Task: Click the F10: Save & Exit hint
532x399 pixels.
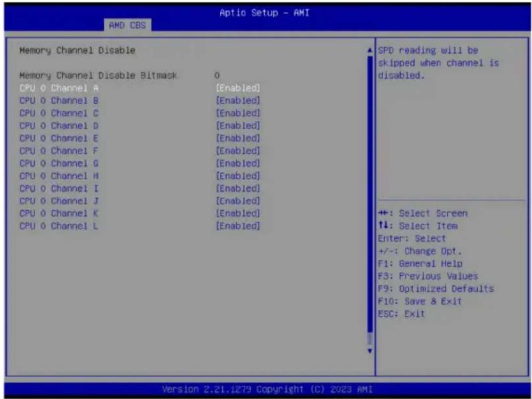Action: click(420, 301)
